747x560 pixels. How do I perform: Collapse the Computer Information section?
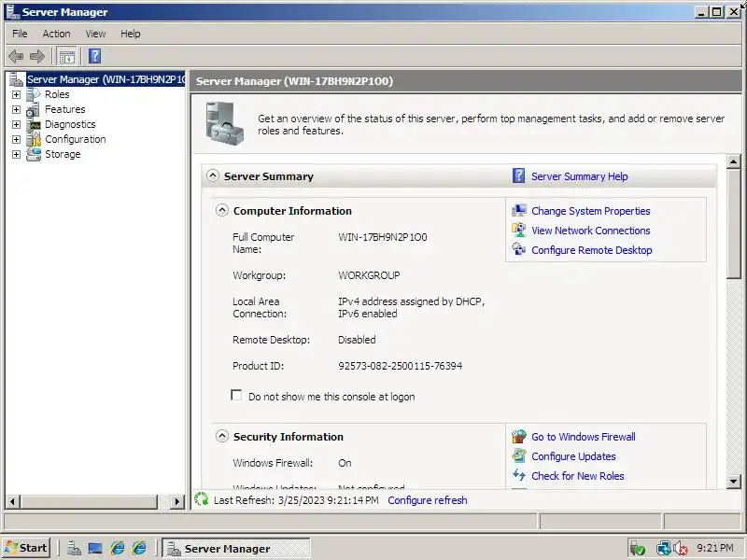(x=222, y=210)
